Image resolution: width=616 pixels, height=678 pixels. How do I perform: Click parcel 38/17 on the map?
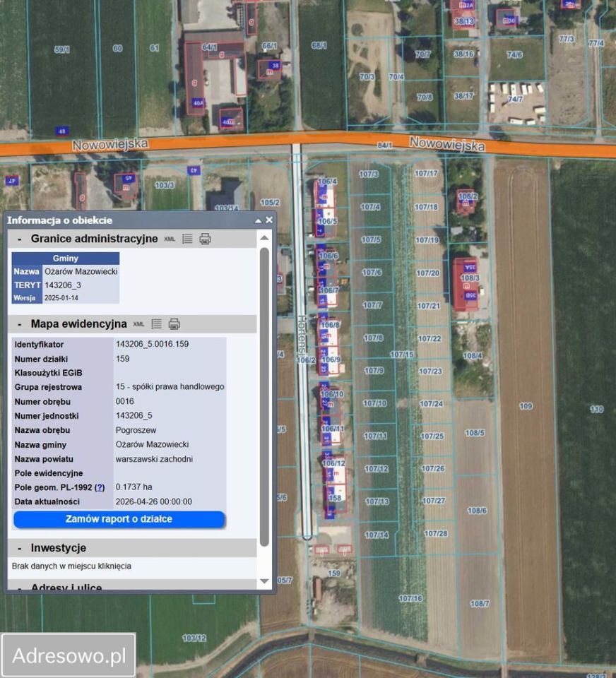pos(463,96)
